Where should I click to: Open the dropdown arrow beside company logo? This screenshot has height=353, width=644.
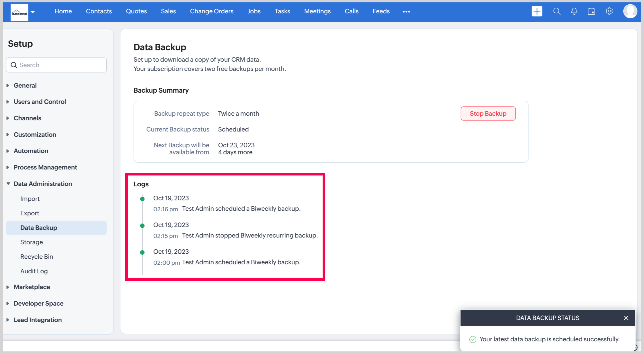[x=33, y=12]
